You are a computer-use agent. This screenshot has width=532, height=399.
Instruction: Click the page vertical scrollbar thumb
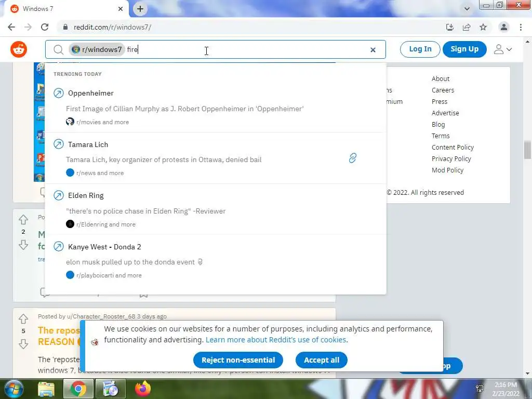(x=527, y=150)
